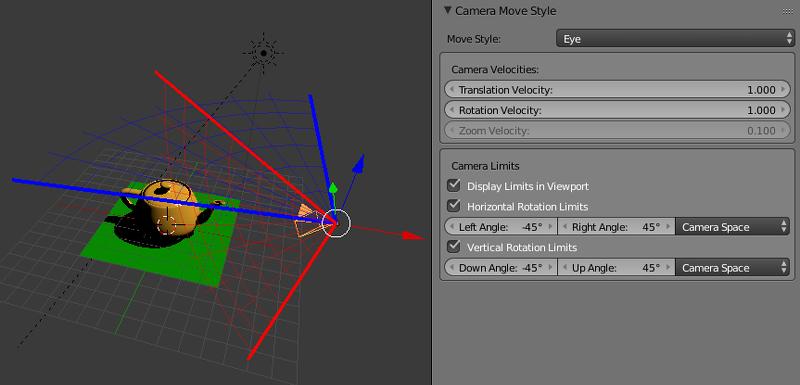Select the lamp object in viewport
The width and height of the screenshot is (800, 385).
263,53
